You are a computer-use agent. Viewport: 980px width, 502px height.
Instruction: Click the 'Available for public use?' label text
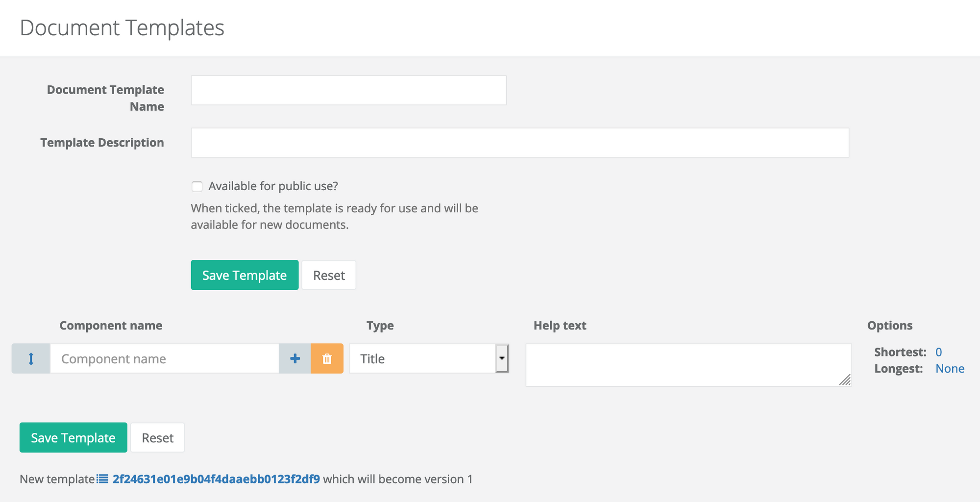273,186
